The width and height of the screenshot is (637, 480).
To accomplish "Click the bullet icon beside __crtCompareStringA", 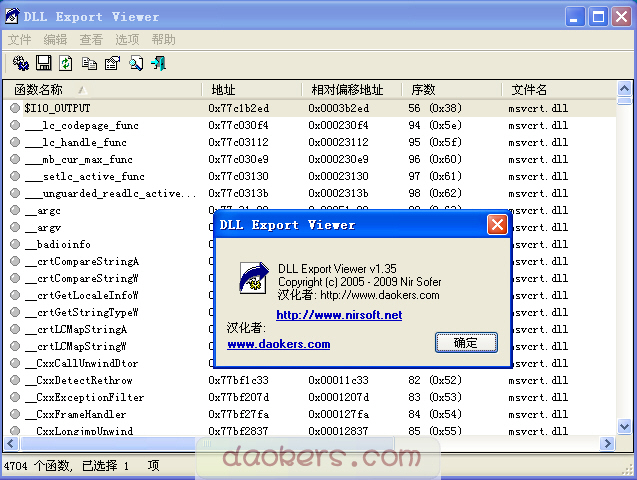I will point(15,261).
